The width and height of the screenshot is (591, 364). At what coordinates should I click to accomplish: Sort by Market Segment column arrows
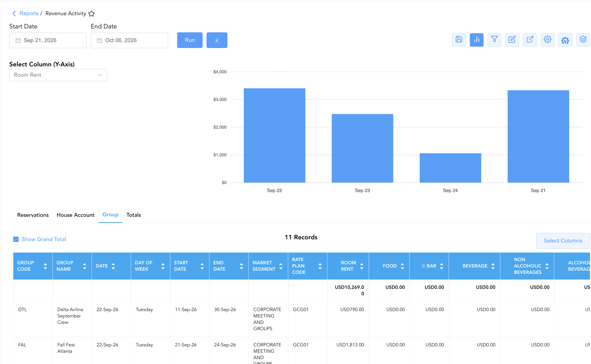tap(281, 266)
